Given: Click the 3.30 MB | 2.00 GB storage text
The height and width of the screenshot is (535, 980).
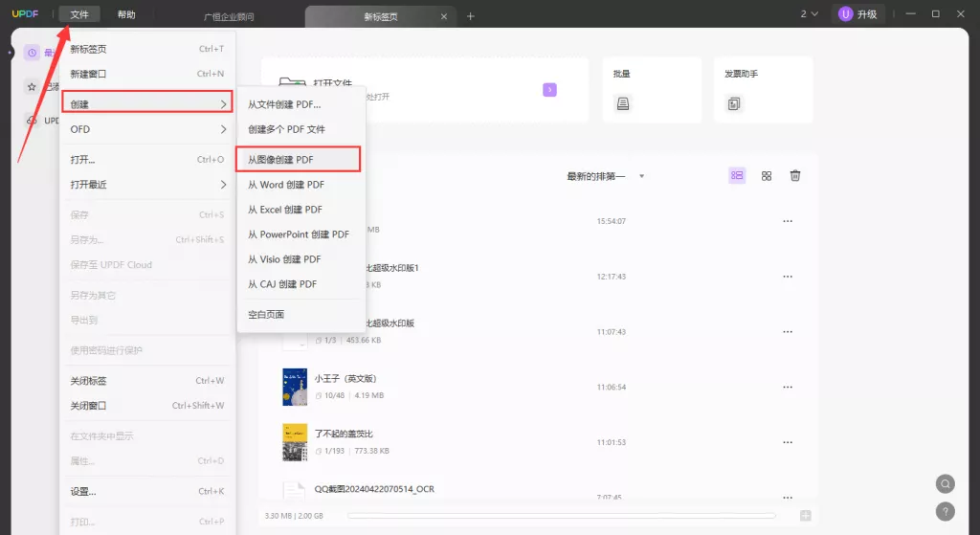Looking at the screenshot, I should [294, 516].
